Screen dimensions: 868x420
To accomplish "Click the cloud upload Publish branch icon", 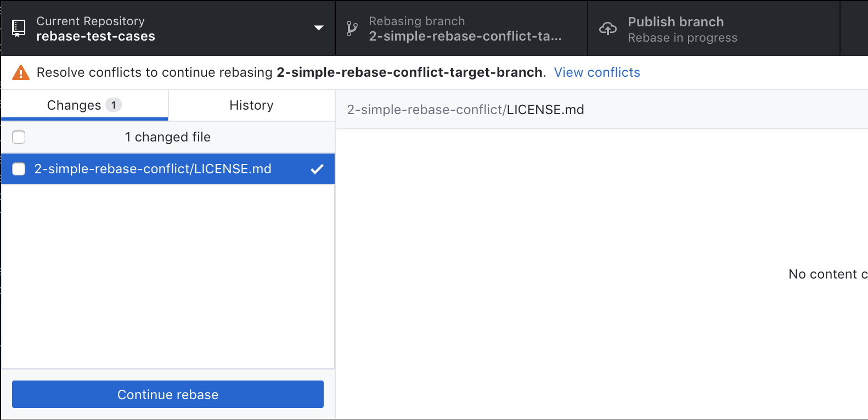I will [607, 27].
